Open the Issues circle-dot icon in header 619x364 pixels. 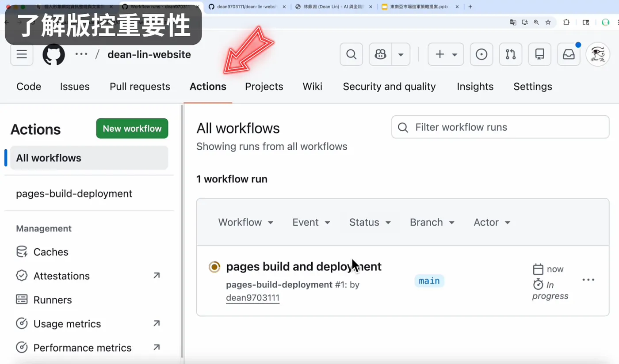pyautogui.click(x=481, y=54)
